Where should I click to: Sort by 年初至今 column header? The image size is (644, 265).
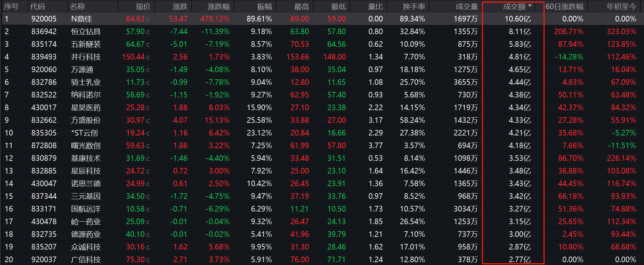tap(621, 6)
